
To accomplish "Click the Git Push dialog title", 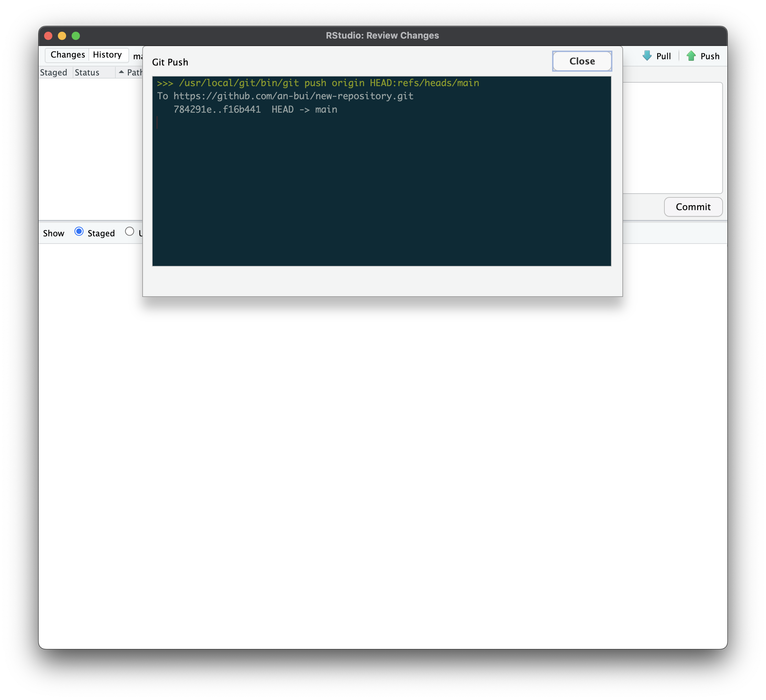I will (170, 62).
